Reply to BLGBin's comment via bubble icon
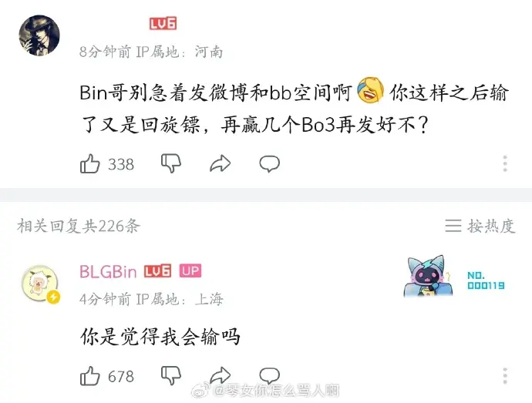Image resolution: width=532 pixels, height=403 pixels. click(269, 375)
